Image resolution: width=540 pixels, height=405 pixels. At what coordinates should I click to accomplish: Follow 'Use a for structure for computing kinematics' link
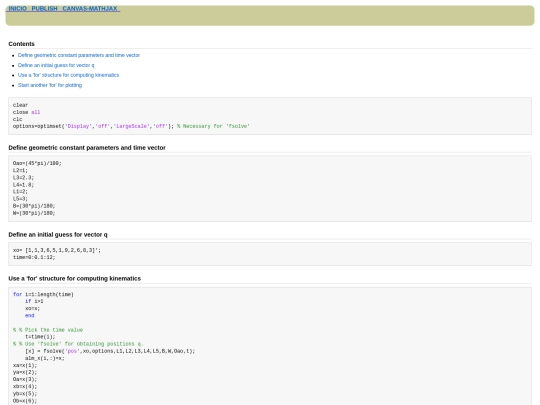[68, 75]
